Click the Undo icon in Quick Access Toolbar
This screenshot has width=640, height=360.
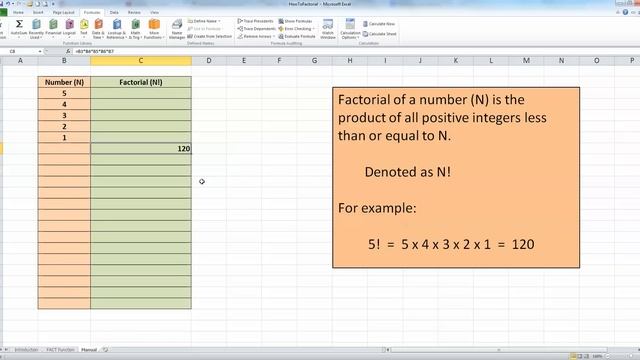tap(7, 4)
